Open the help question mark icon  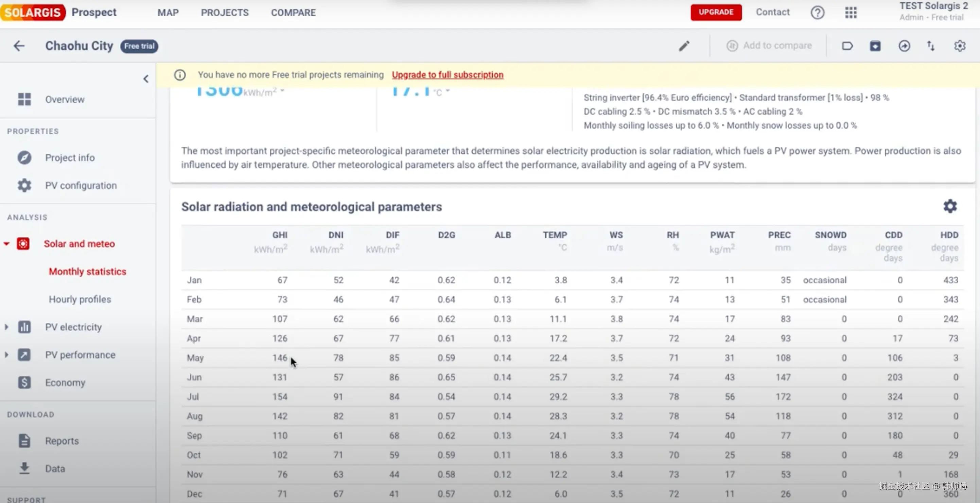(817, 13)
